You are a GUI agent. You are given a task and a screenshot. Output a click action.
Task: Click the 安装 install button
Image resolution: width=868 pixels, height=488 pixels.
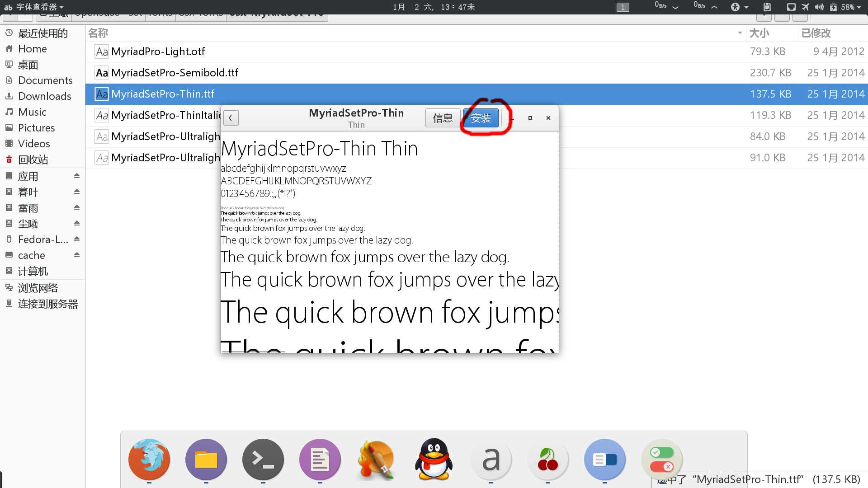(481, 118)
